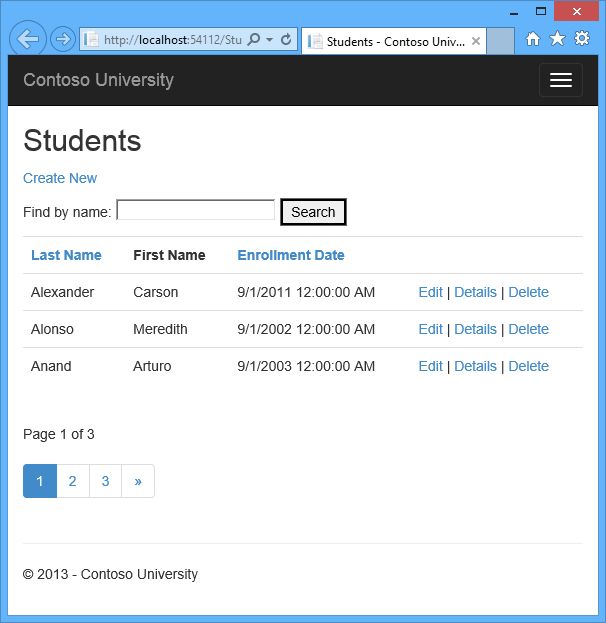The width and height of the screenshot is (606, 623).
Task: Click the next page » button
Action: 138,481
